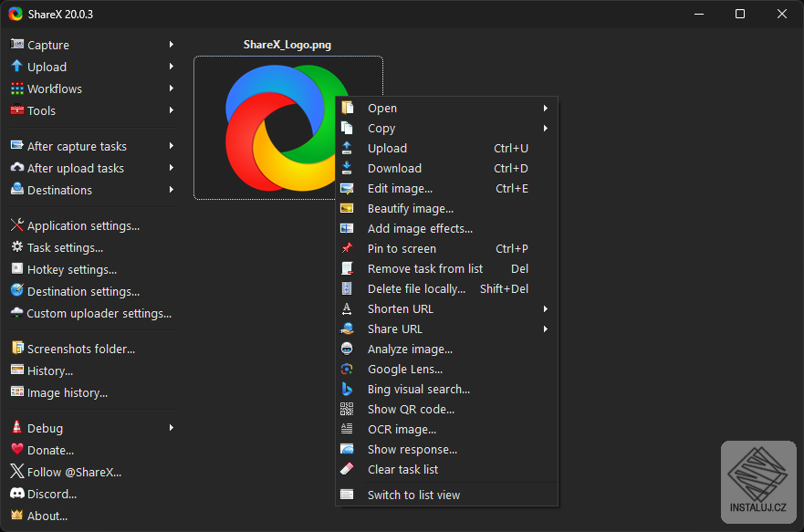This screenshot has width=804, height=532.
Task: Select Analyze image... entry
Action: [446, 349]
